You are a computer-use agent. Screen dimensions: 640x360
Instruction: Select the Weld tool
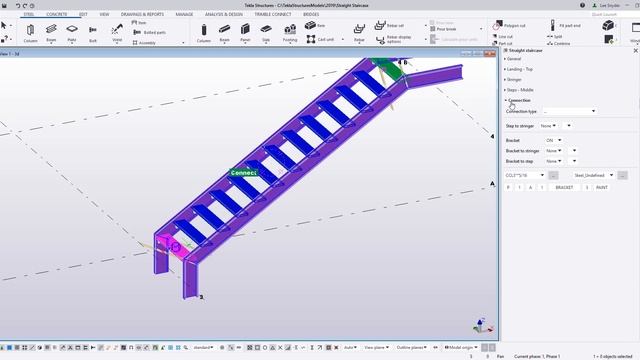click(x=117, y=33)
